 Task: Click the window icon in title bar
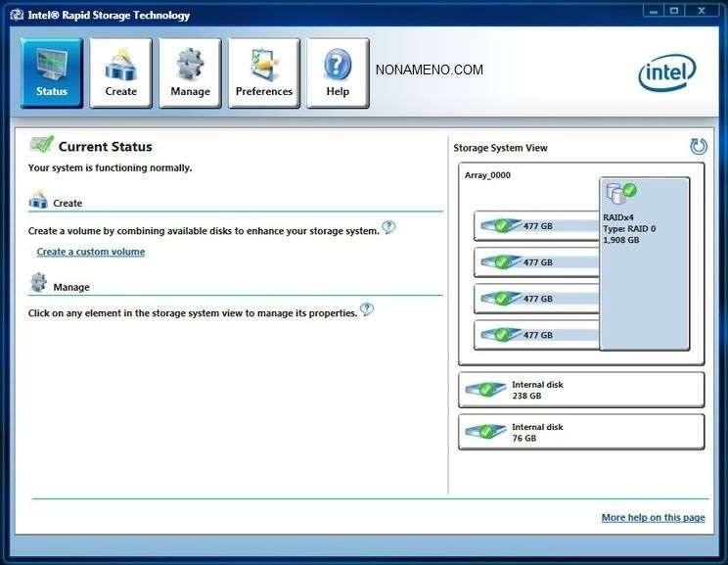tap(16, 16)
